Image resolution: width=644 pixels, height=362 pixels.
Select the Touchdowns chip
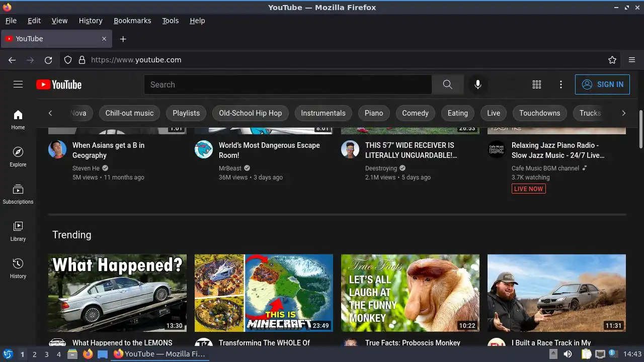540,113
